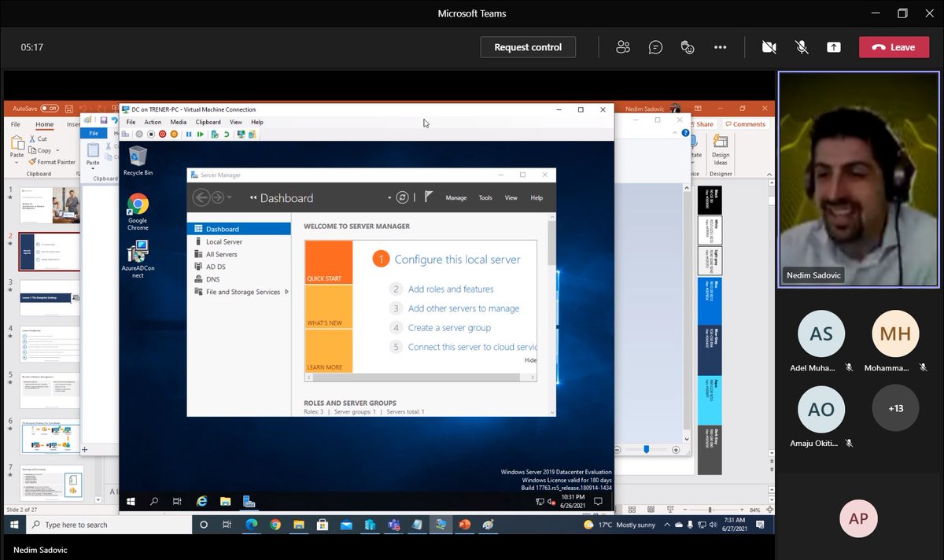The width and height of the screenshot is (944, 560).
Task: Toggle the Teams camera on
Action: pos(769,47)
